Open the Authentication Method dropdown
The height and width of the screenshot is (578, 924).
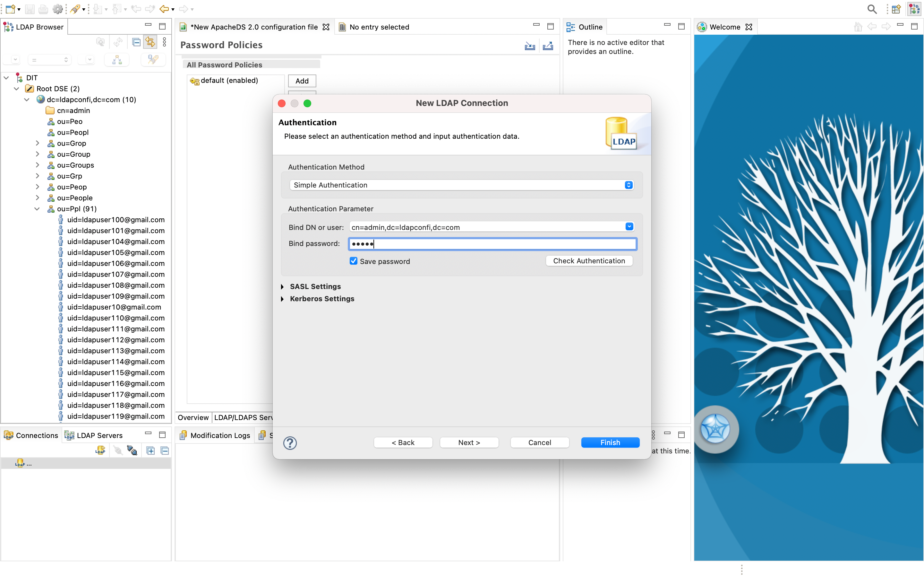pyautogui.click(x=462, y=185)
